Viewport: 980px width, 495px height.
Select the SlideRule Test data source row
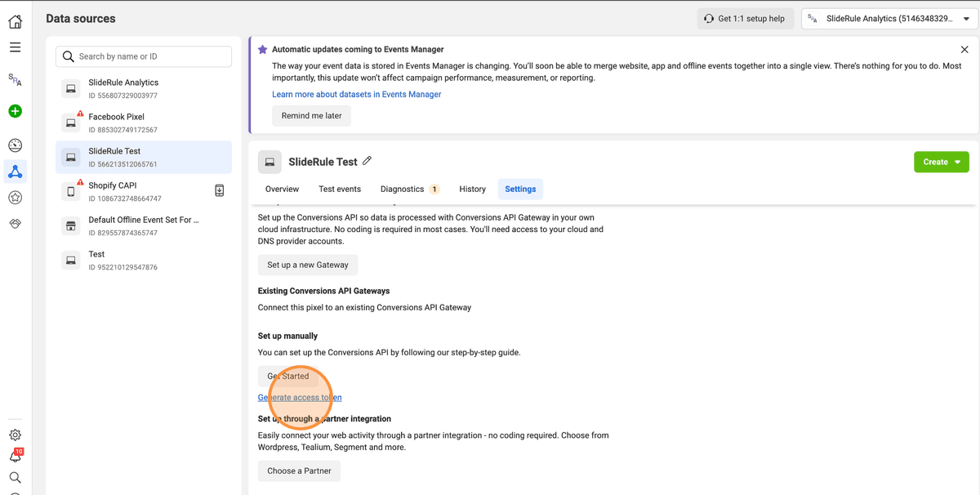point(144,157)
